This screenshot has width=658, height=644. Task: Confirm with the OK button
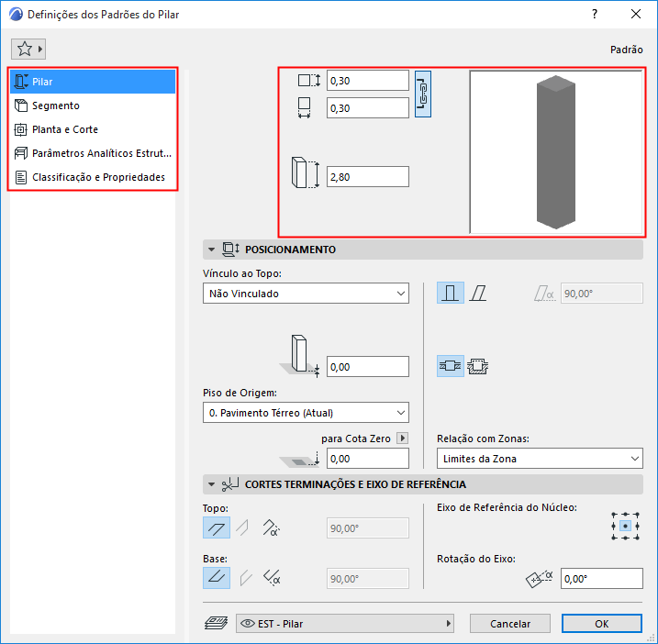(602, 624)
